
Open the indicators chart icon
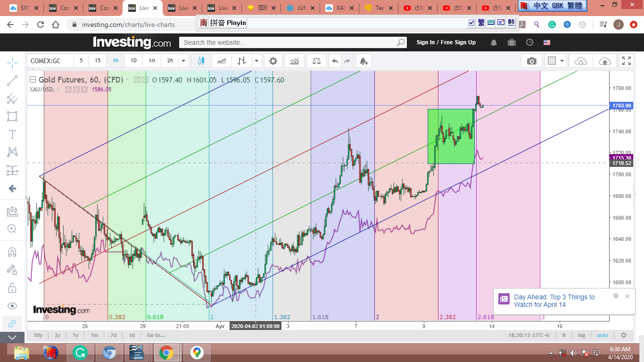tap(294, 61)
